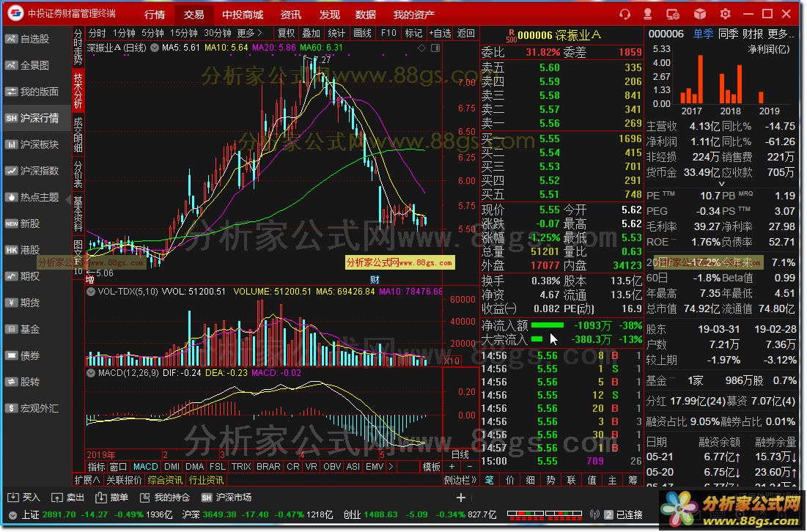The height and width of the screenshot is (532, 807).
Task: Click the 撤单 cancel order button
Action: coord(111,498)
